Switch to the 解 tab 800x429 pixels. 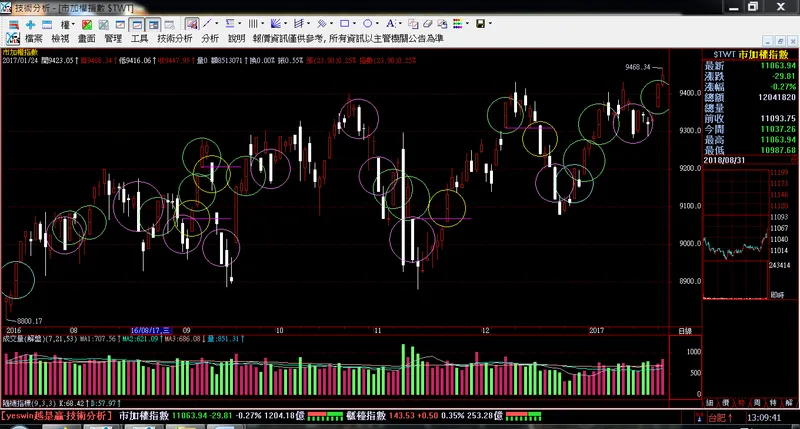tap(789, 403)
